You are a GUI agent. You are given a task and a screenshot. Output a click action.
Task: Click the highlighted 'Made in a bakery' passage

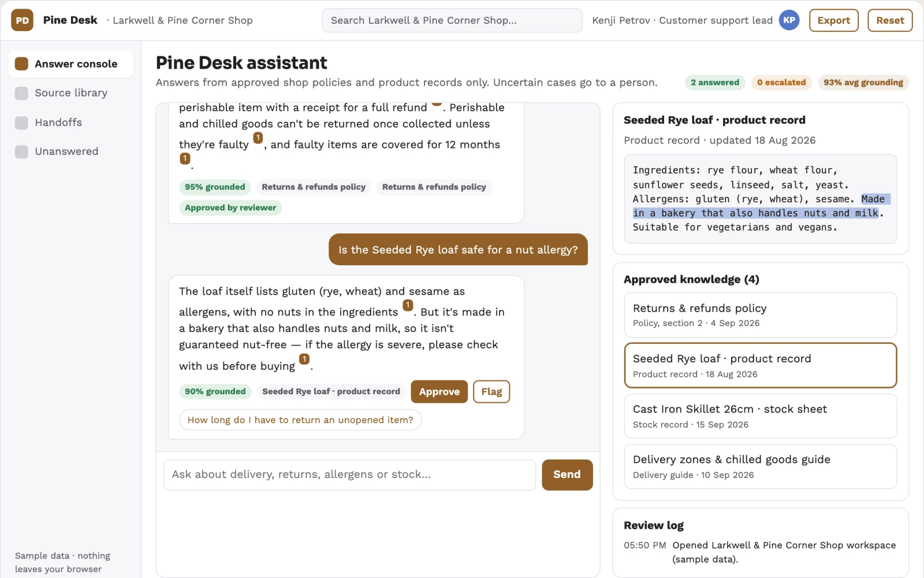(x=761, y=206)
